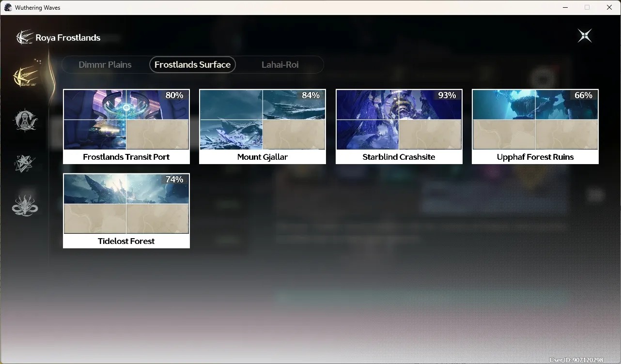Click the 80% completion value
This screenshot has width=621, height=364.
(174, 95)
